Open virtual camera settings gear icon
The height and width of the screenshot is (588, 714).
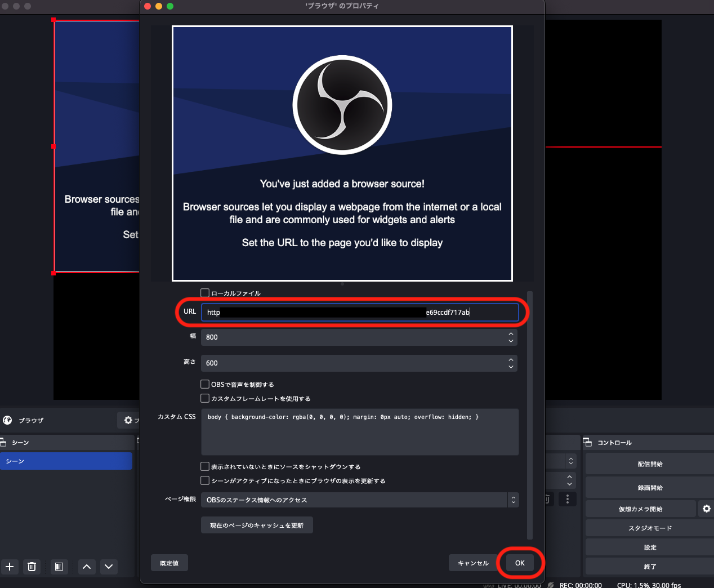click(x=707, y=509)
